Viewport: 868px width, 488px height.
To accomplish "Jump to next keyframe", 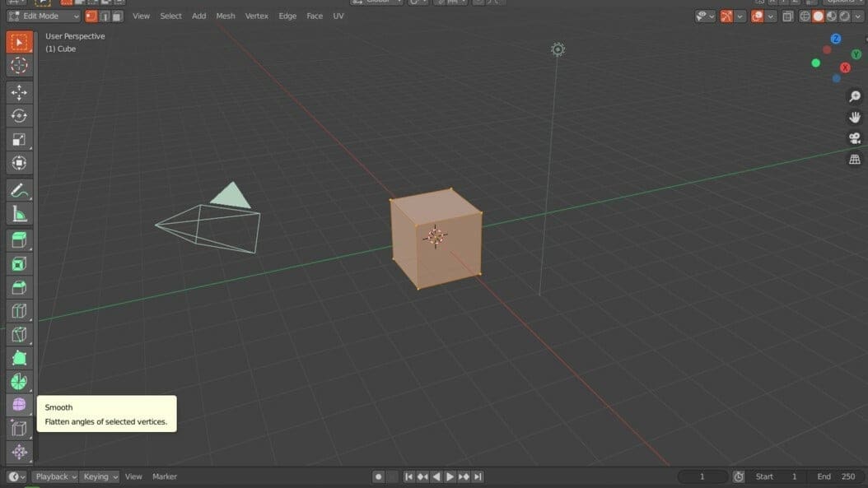I will coord(464,476).
